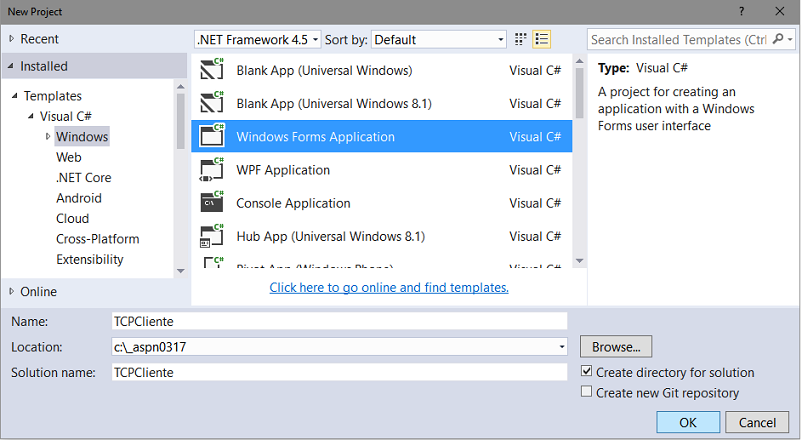Click the WPF Application template icon
The image size is (802, 440).
212,169
